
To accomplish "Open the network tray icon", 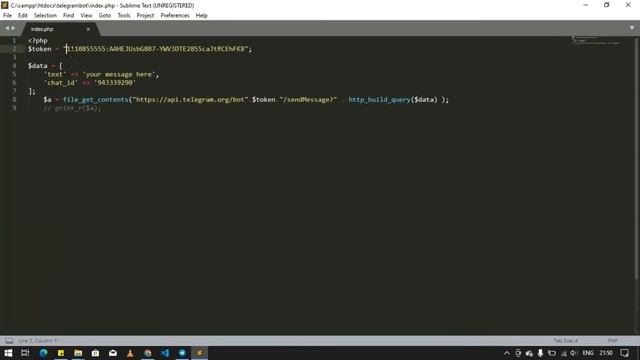I will pos(563,353).
